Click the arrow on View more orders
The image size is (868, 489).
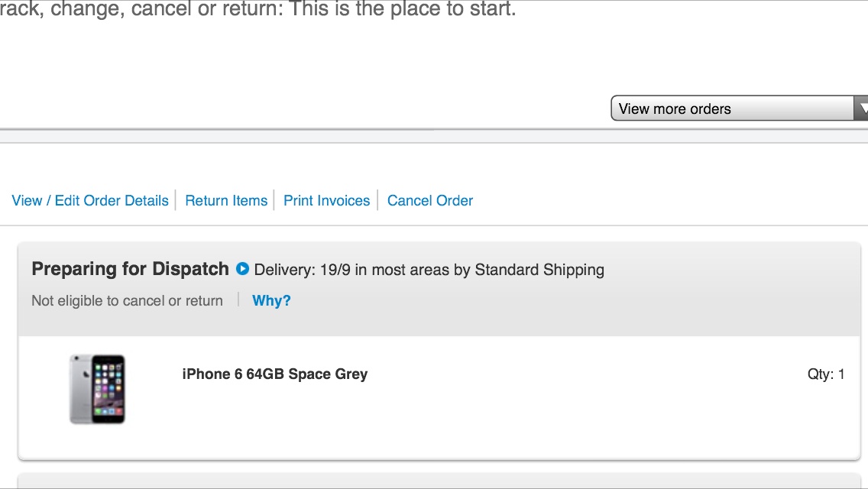pos(861,108)
